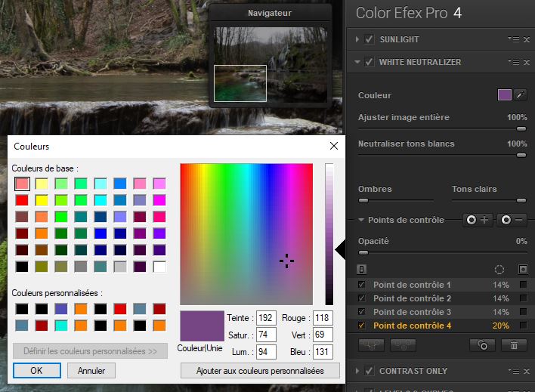The height and width of the screenshot is (392, 535).
Task: Add a negative control point
Action: tap(512, 220)
